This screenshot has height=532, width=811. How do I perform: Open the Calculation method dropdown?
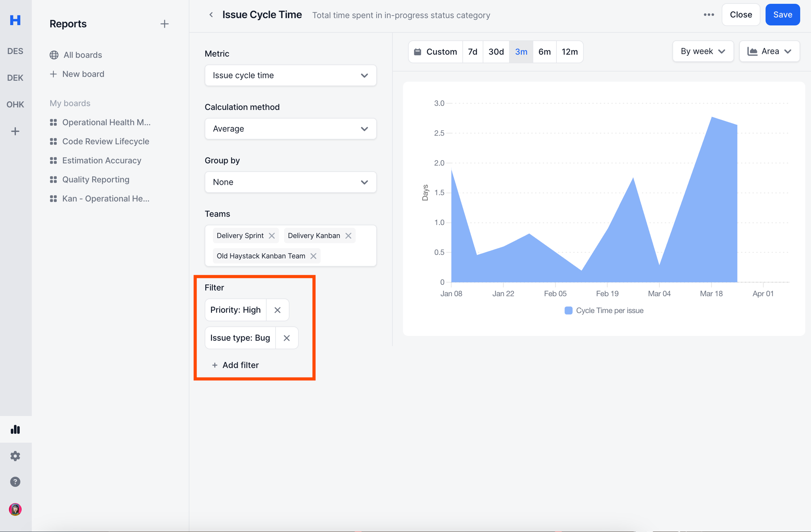point(290,129)
